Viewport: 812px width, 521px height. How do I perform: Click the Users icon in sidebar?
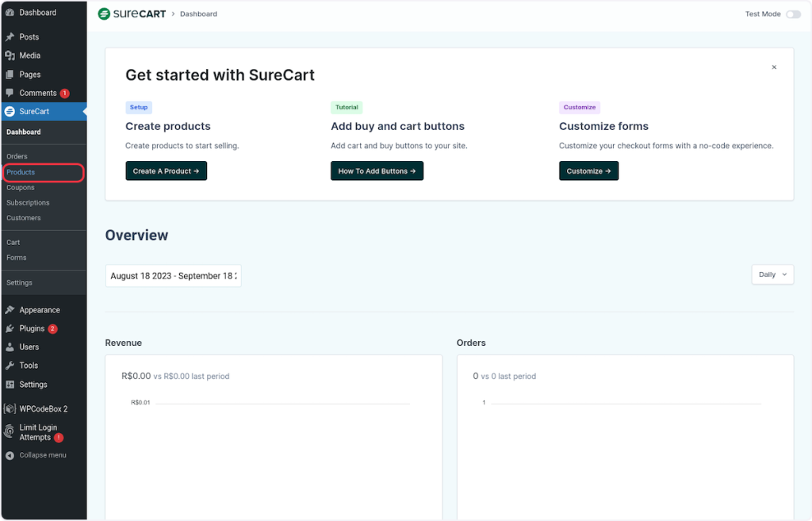pos(10,347)
